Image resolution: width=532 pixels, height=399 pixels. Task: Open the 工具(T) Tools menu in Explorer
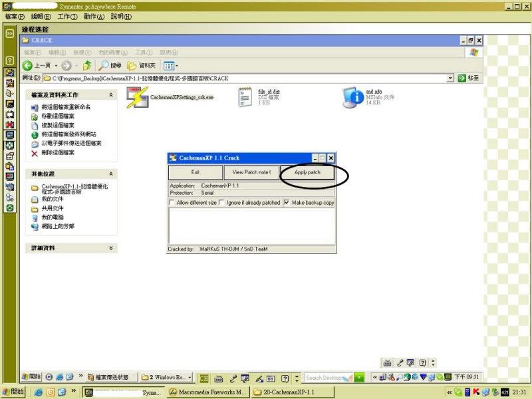(x=144, y=53)
